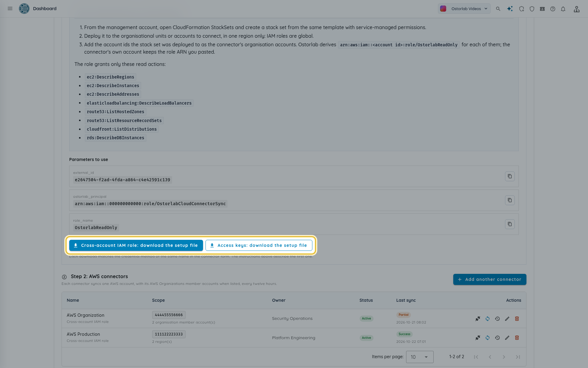This screenshot has width=588, height=368.
Task: Open the ticket icon in header
Action: point(542,9)
